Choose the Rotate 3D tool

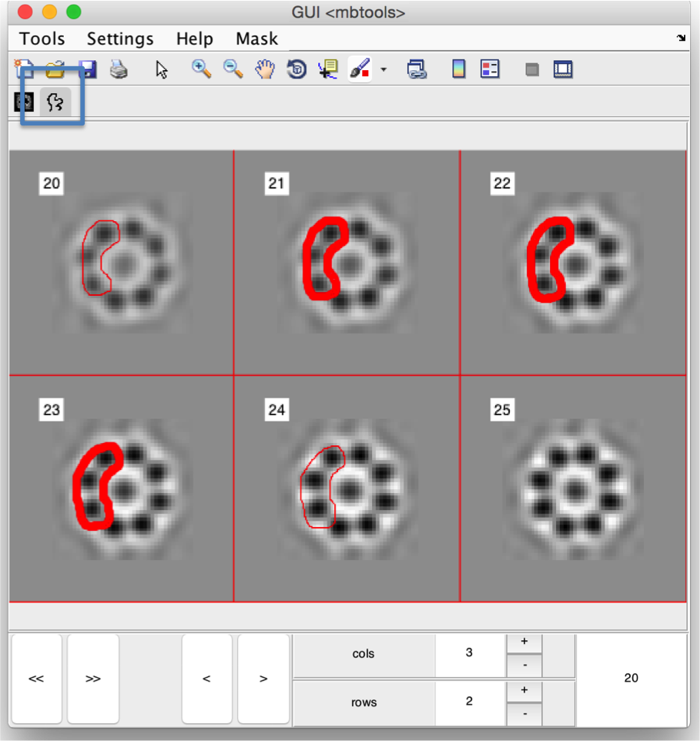click(296, 69)
